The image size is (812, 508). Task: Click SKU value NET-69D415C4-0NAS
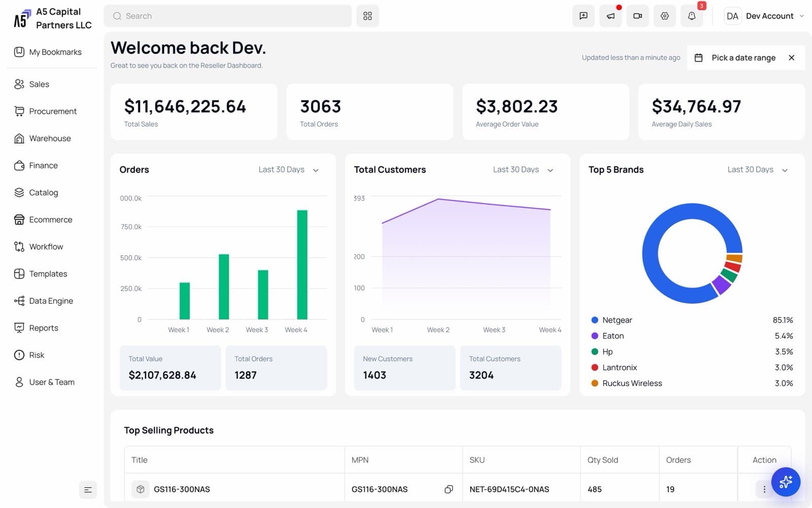point(509,489)
